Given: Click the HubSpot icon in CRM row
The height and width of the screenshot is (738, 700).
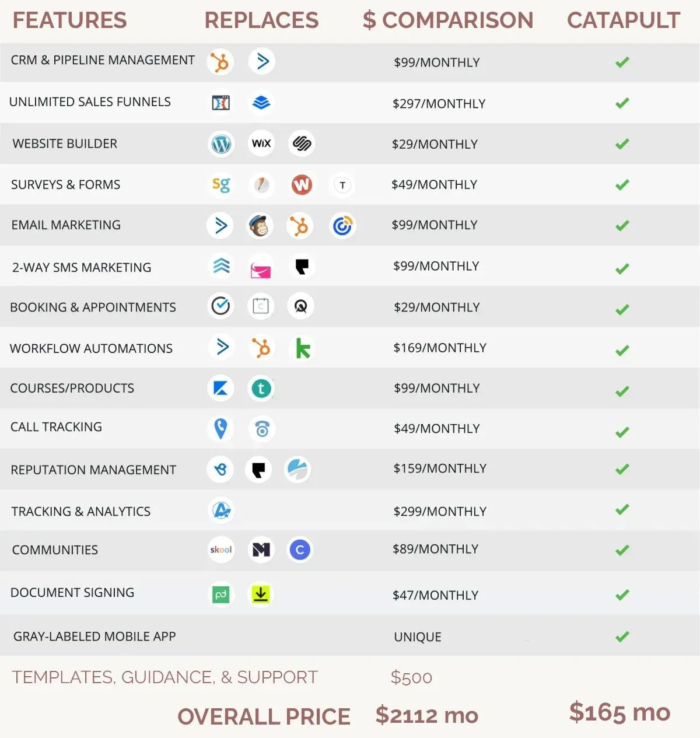Looking at the screenshot, I should [x=220, y=62].
